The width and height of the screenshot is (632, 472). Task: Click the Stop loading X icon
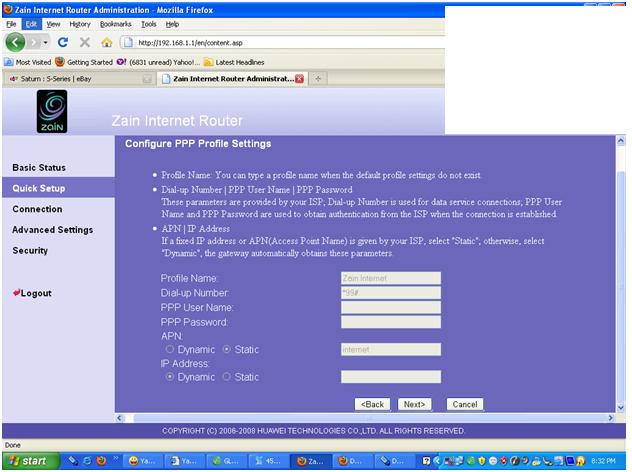pyautogui.click(x=85, y=43)
